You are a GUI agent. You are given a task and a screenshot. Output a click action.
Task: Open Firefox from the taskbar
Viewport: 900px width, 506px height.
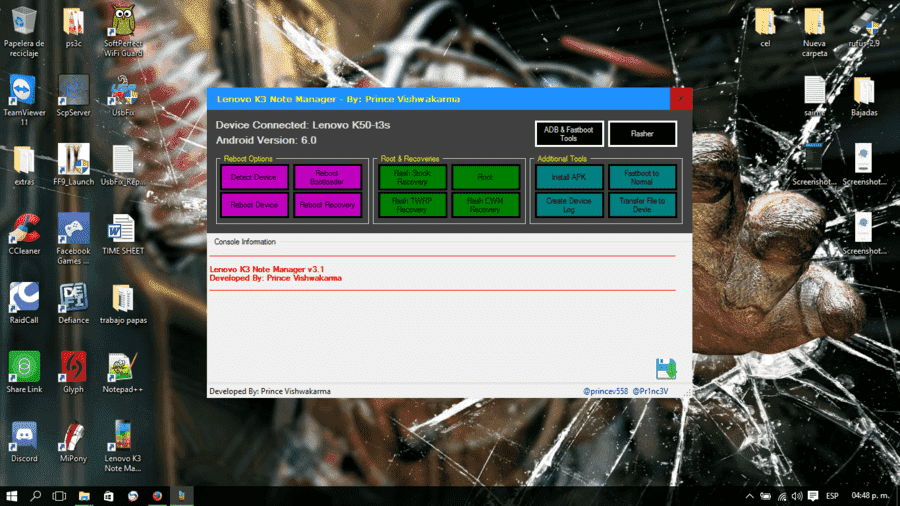click(x=157, y=496)
